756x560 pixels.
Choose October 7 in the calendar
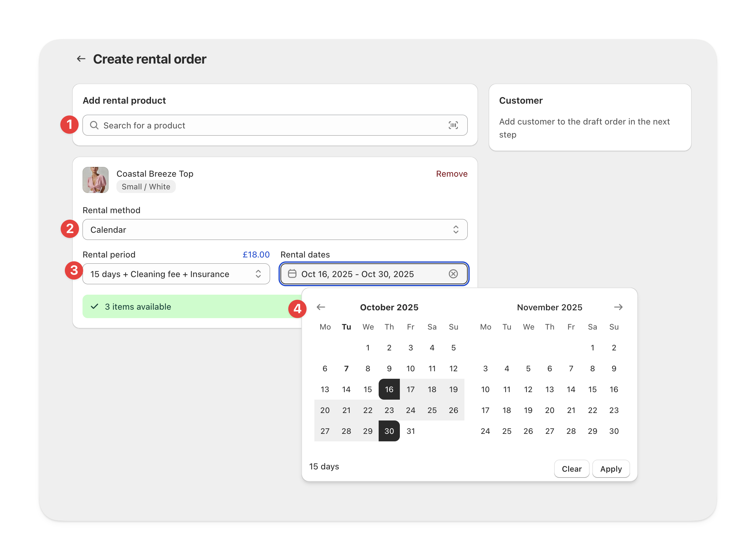[346, 368]
